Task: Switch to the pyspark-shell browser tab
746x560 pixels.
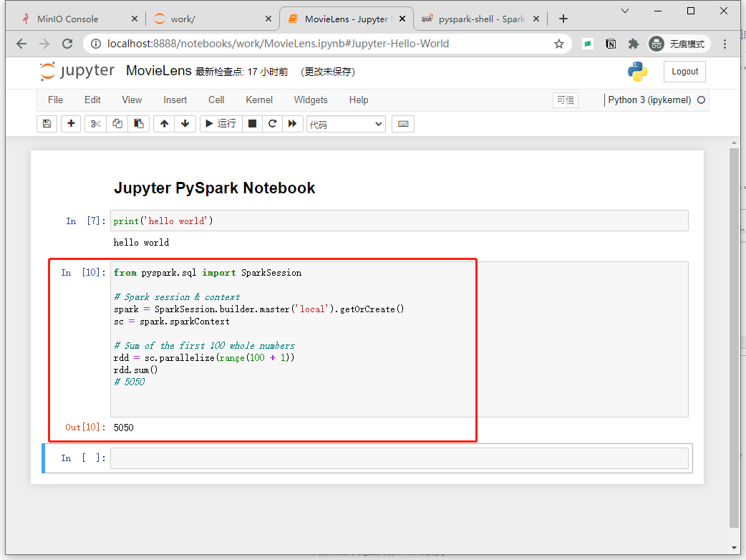Action: pos(478,18)
